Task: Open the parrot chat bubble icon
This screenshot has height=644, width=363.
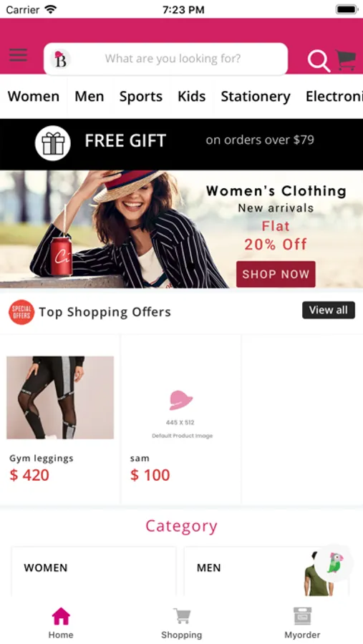Action: (336, 563)
